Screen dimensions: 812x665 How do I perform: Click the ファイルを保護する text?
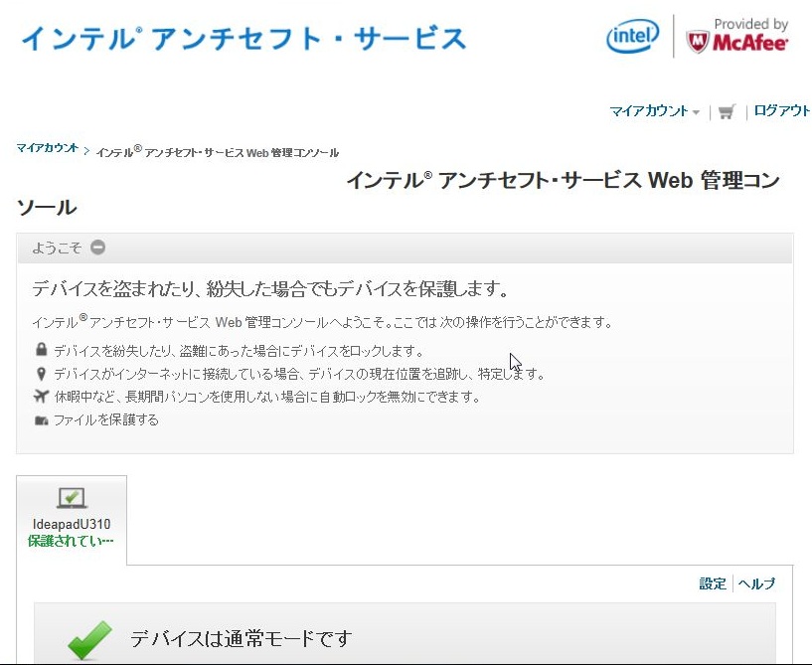106,420
